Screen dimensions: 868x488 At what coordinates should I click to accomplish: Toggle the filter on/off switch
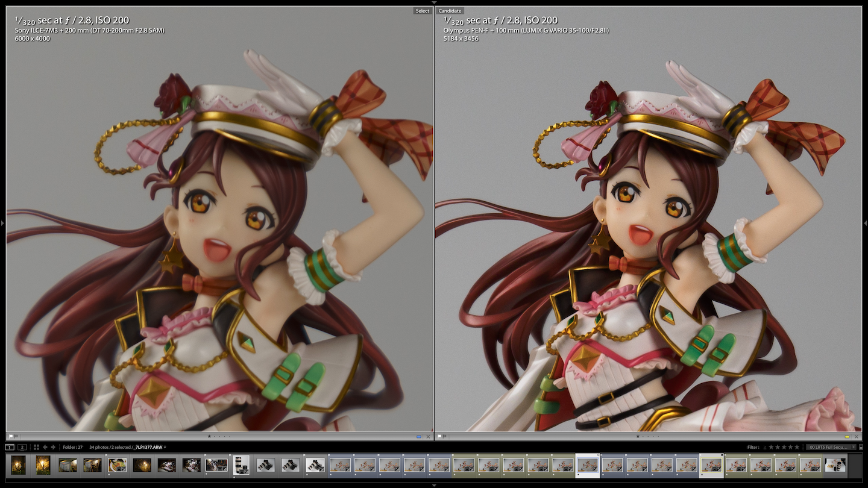(861, 447)
